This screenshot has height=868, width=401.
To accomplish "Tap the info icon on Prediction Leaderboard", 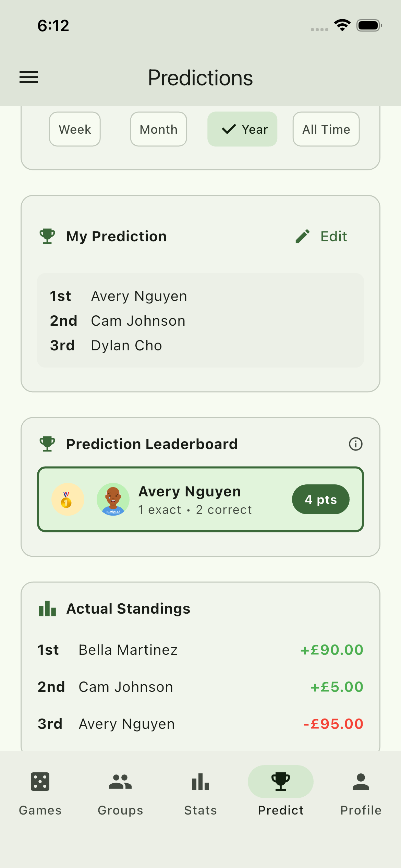I will (x=355, y=444).
